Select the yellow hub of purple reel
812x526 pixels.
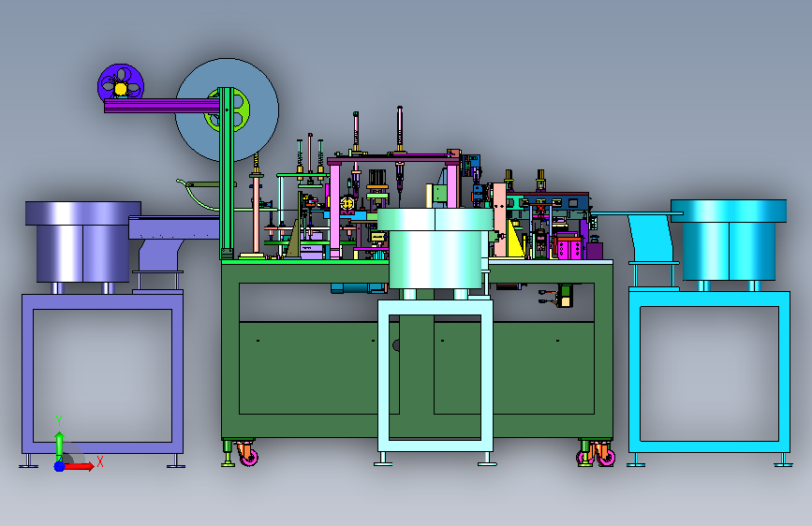[121, 90]
